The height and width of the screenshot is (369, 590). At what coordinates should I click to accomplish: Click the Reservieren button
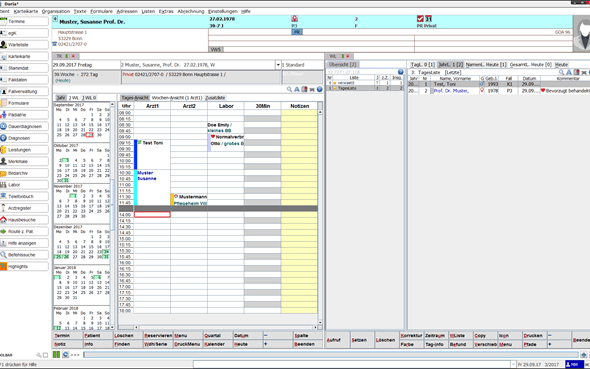158,336
